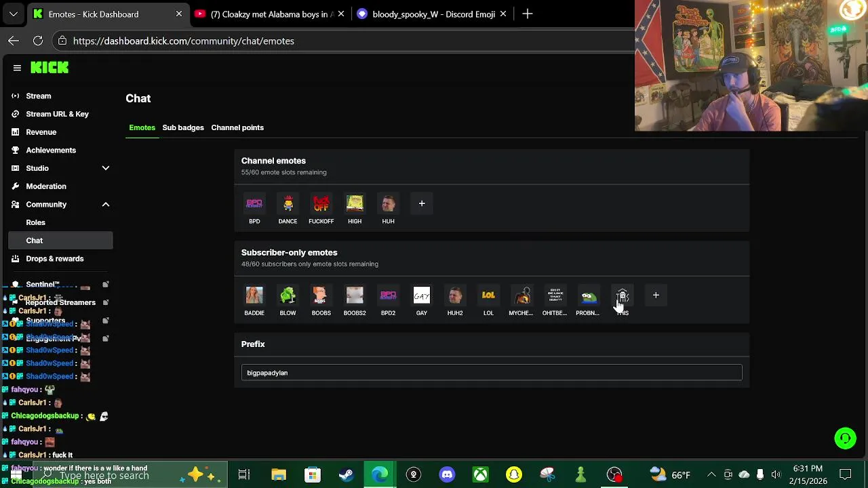
Task: Switch to the Sub badges tab
Action: tap(183, 127)
